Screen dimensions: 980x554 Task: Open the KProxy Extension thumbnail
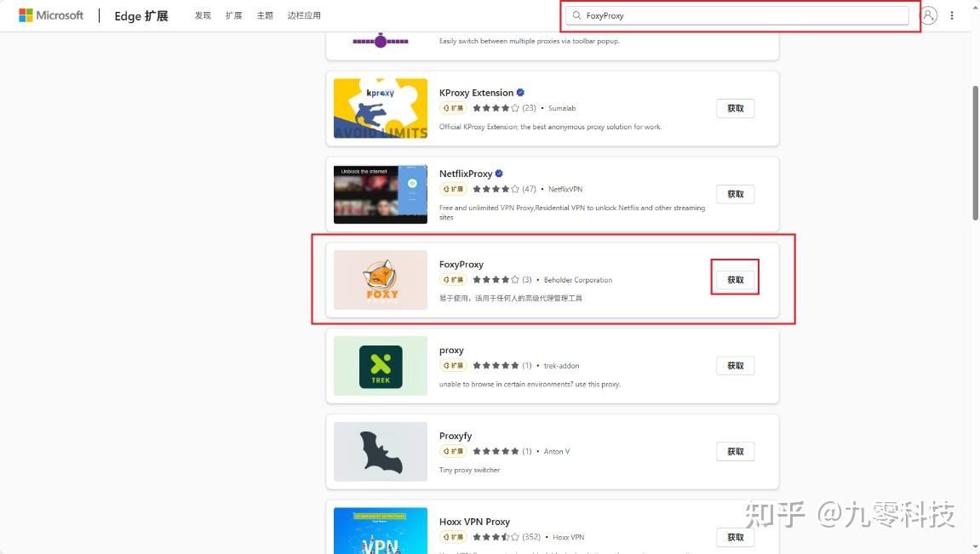(x=381, y=108)
